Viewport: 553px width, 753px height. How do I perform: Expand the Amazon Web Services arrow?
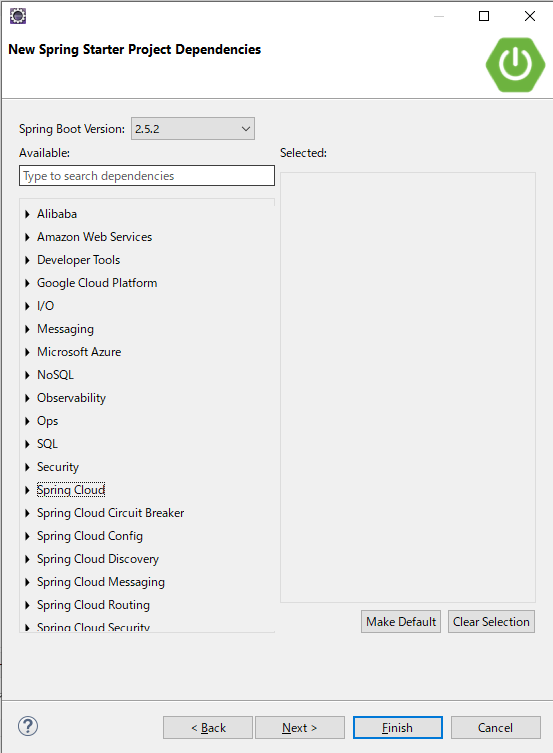(27, 237)
